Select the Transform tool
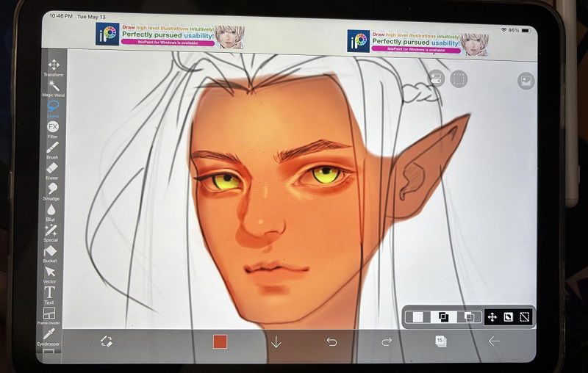 pyautogui.click(x=53, y=66)
